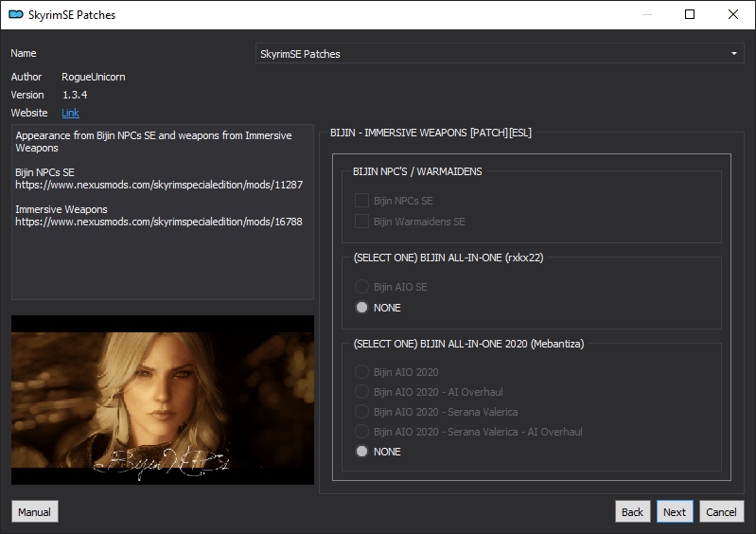Click the BIJIN NPC'S / WARMAIDENS group label
This screenshot has width=756, height=534.
pos(417,171)
